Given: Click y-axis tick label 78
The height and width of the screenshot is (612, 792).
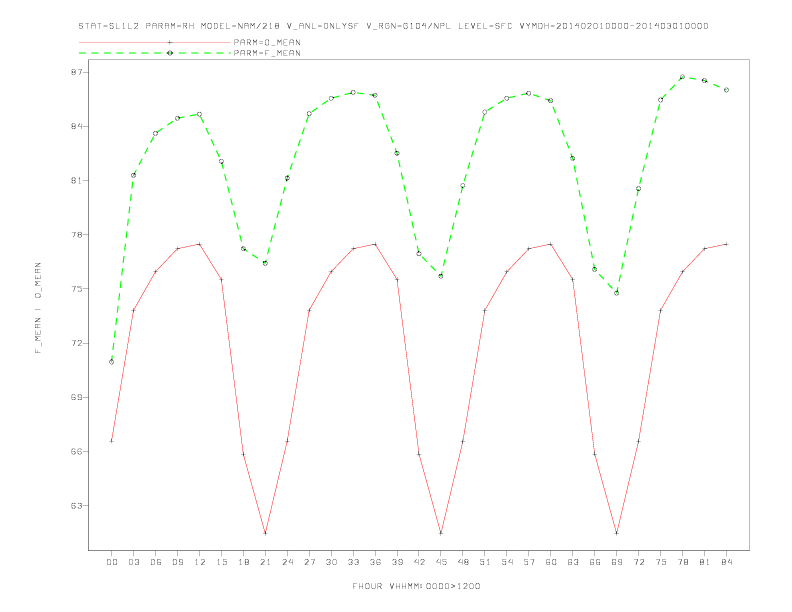Looking at the screenshot, I should tap(76, 235).
